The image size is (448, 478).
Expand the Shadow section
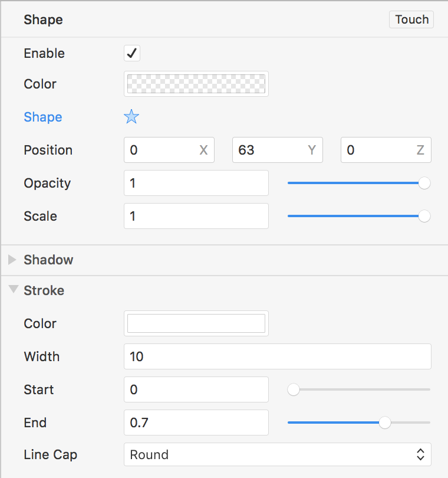point(12,260)
